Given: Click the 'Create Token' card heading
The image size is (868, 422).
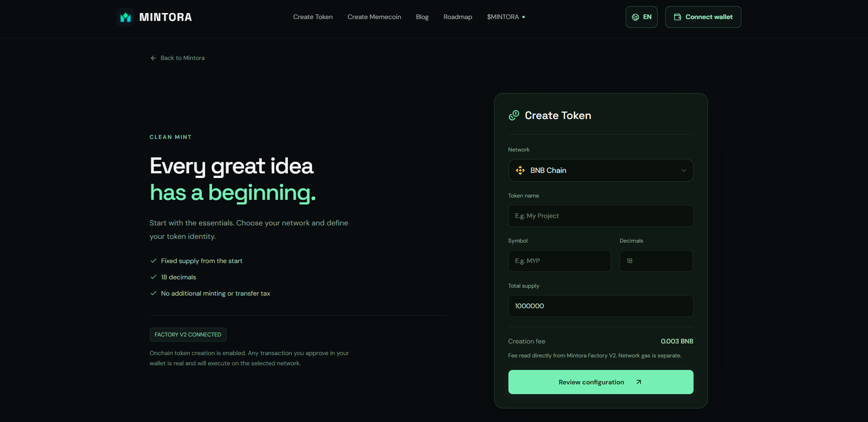Looking at the screenshot, I should [x=558, y=115].
